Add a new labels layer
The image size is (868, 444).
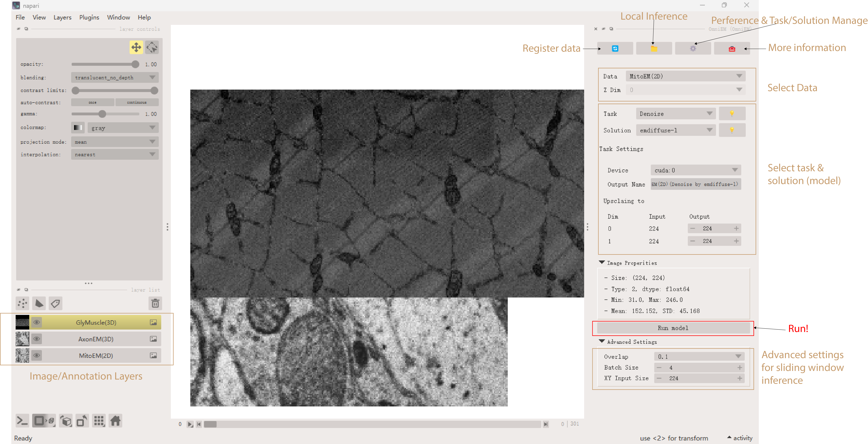click(x=56, y=303)
